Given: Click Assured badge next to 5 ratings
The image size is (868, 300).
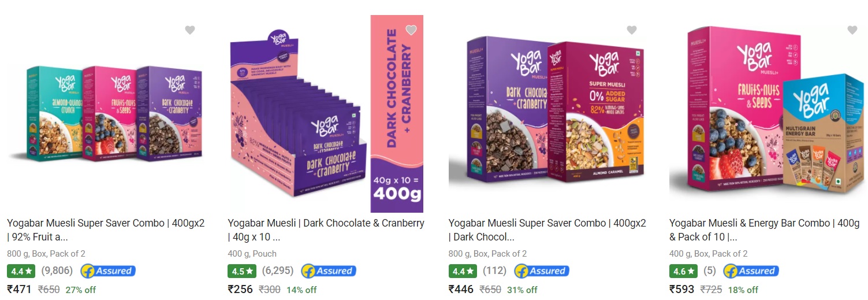Looking at the screenshot, I should click(751, 271).
